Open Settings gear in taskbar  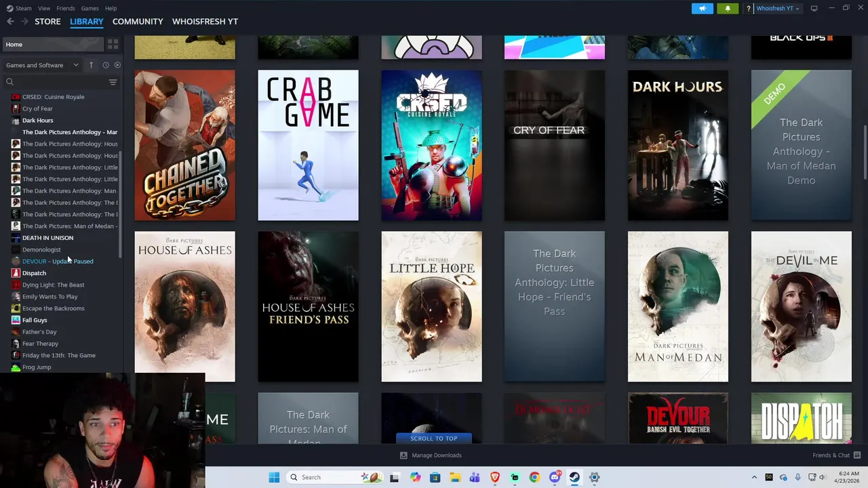594,477
